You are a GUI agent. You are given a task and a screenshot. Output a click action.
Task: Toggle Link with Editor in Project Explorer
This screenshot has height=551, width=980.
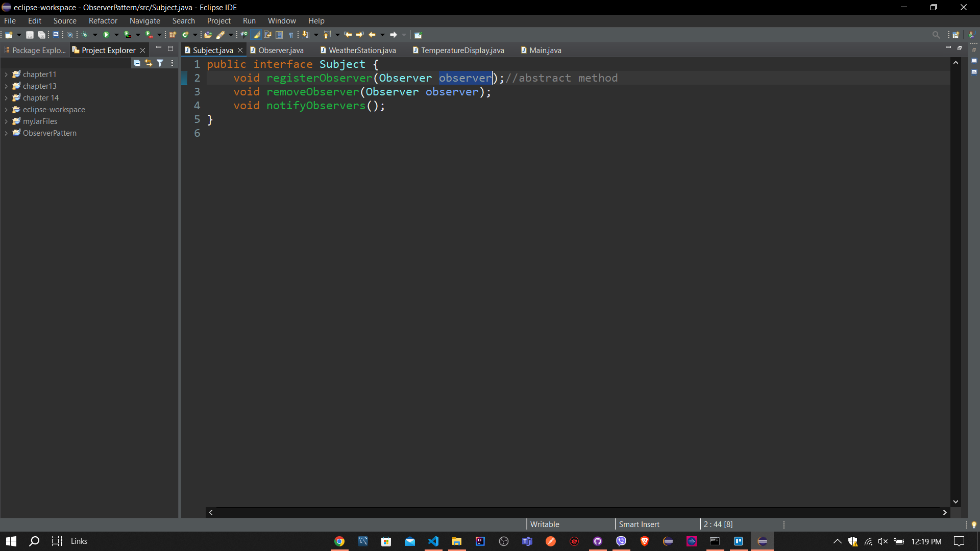149,63
